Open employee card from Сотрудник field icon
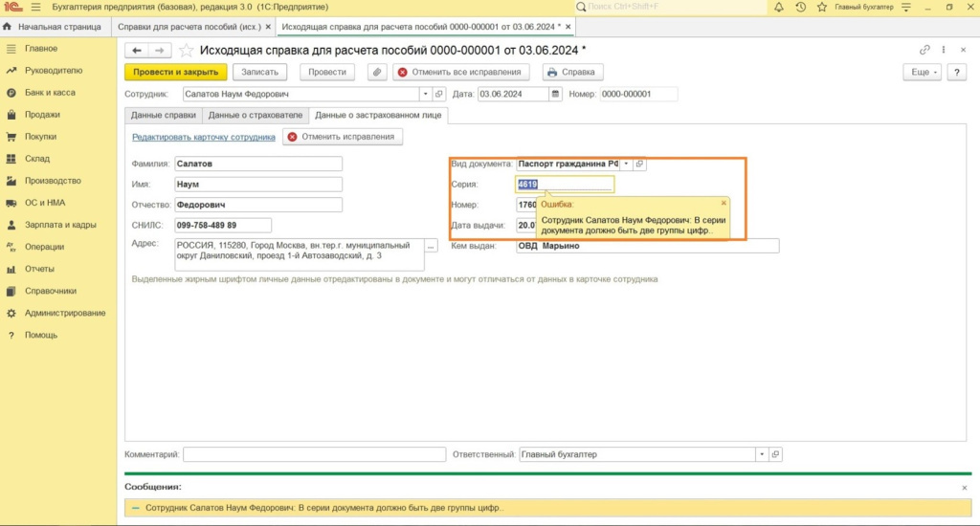This screenshot has height=526, width=980. tap(438, 94)
